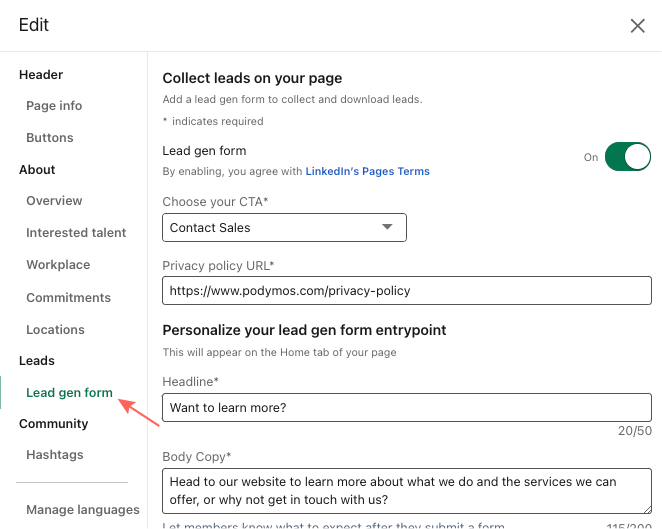The image size is (662, 529).
Task: Open Interested talent section
Action: [x=76, y=233]
